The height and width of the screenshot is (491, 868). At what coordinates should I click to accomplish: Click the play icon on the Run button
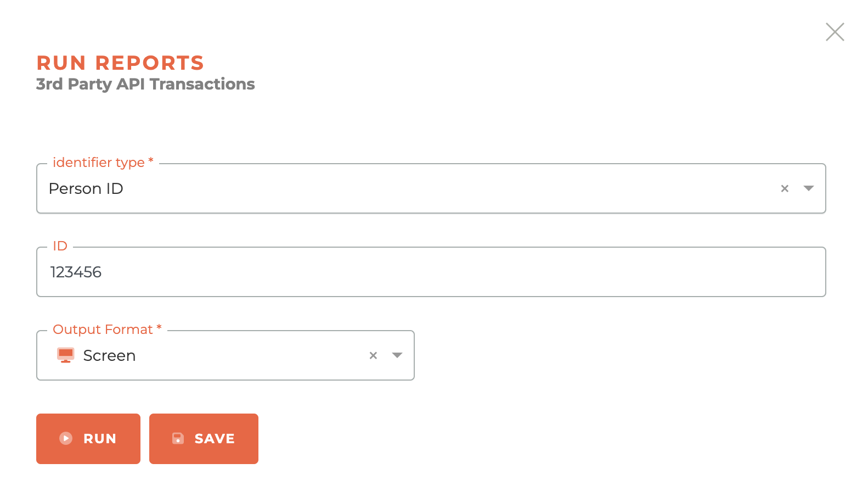(66, 438)
